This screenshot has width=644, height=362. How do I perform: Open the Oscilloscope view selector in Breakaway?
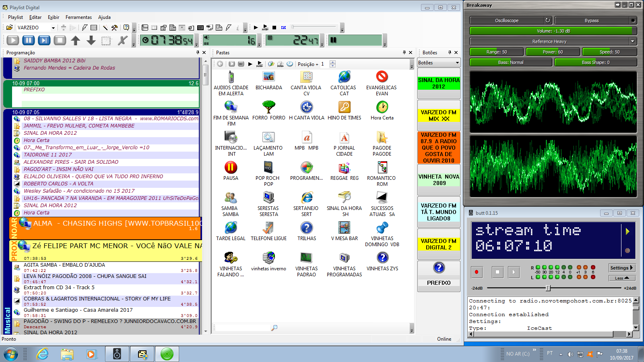coord(507,21)
